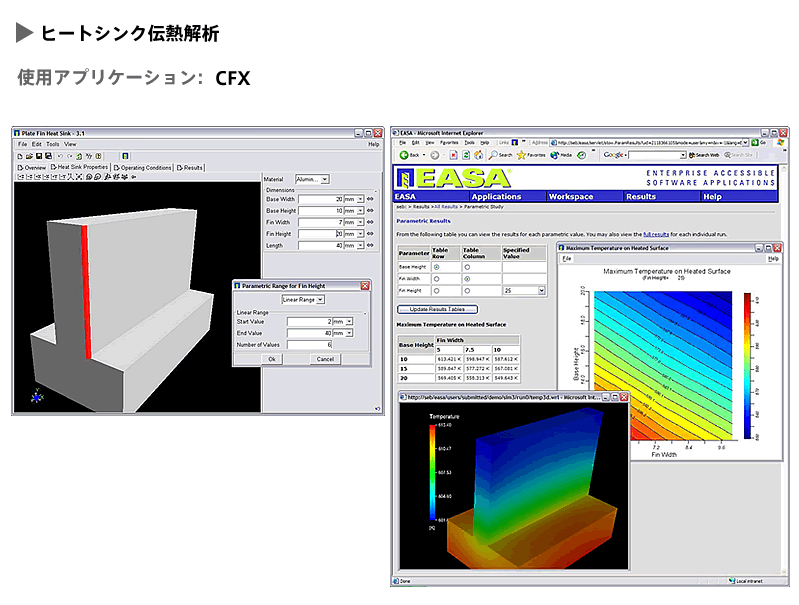Open Help menu in Maximum Temperature window
This screenshot has width=799, height=605.
click(773, 259)
